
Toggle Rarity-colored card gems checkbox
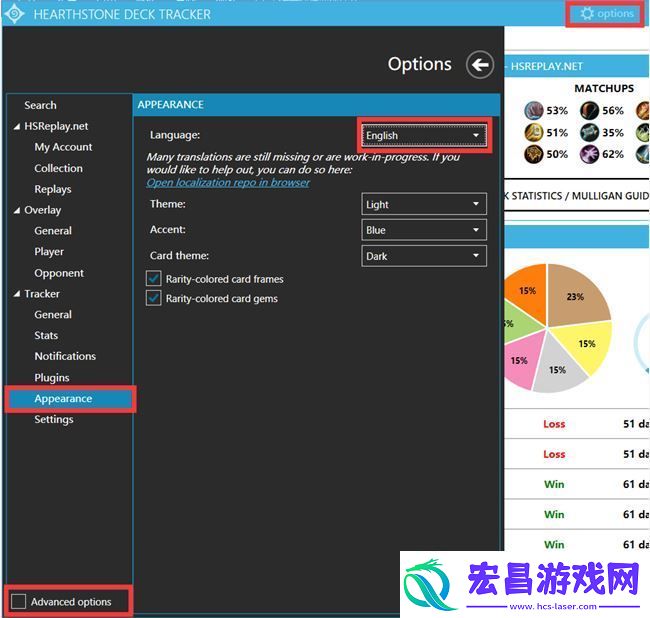[153, 298]
